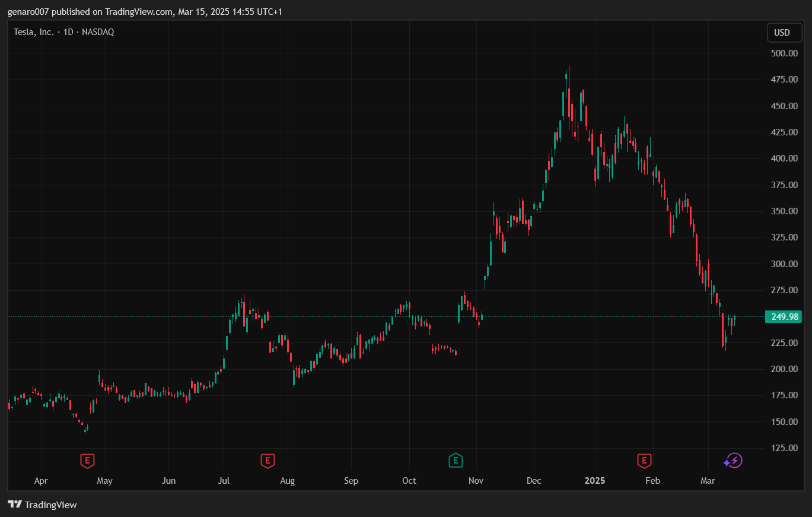The width and height of the screenshot is (812, 517).
Task: Click the Sep label on time axis
Action: click(x=351, y=481)
